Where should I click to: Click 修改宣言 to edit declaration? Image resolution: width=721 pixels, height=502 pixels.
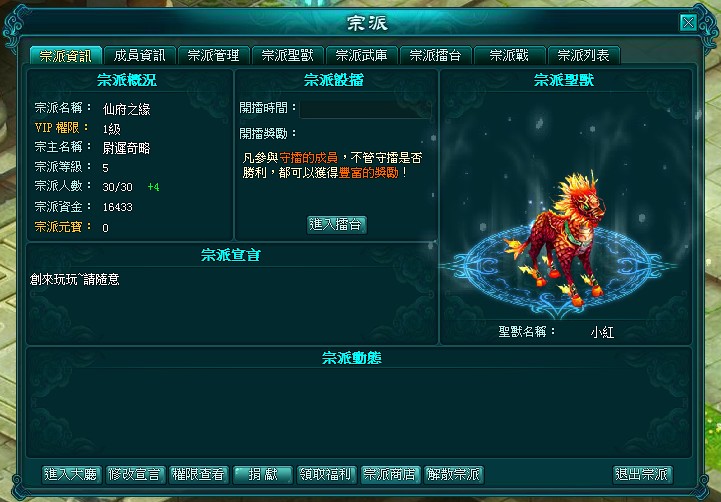coord(135,474)
